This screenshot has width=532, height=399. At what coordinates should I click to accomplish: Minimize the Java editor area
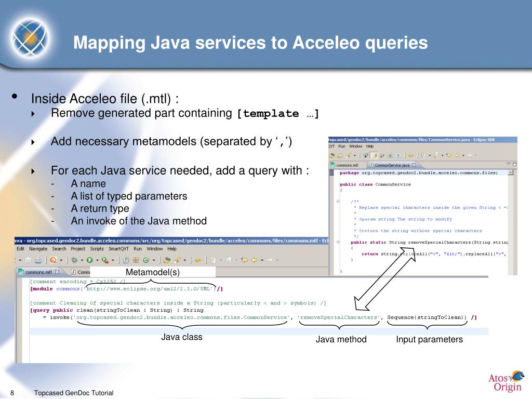(x=508, y=164)
